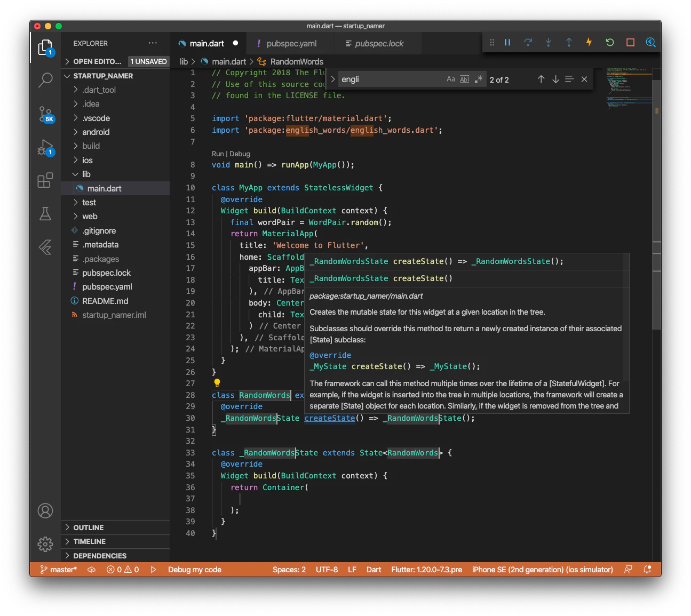Toggle Match Whole Word in find
691x616 pixels.
click(464, 79)
